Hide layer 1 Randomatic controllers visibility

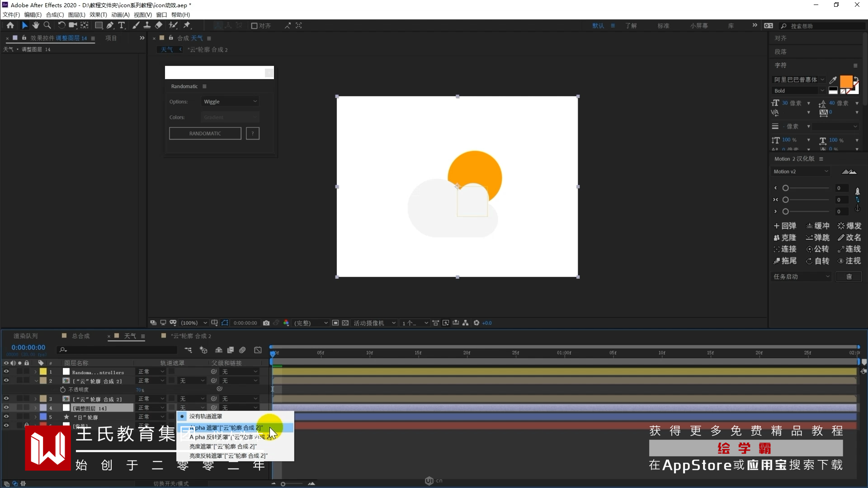[x=6, y=372]
